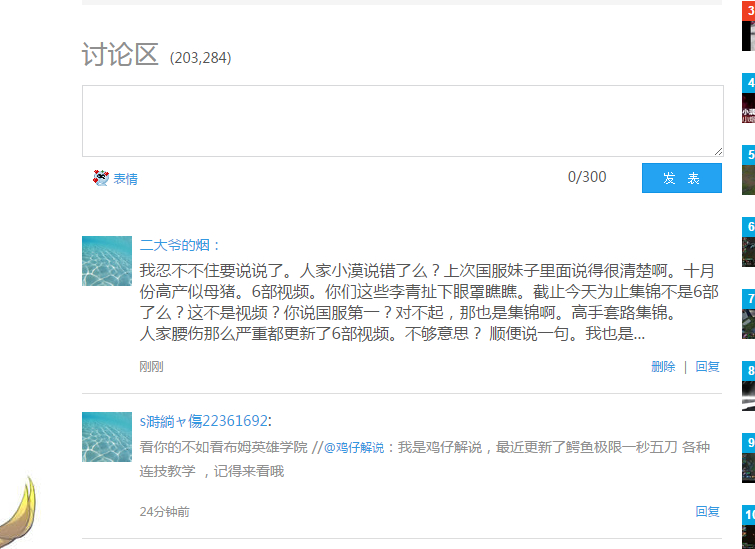Viewport: 755px width, 549px height.
Task: Click the yellow mascot figure at the page corner
Action: 18,513
